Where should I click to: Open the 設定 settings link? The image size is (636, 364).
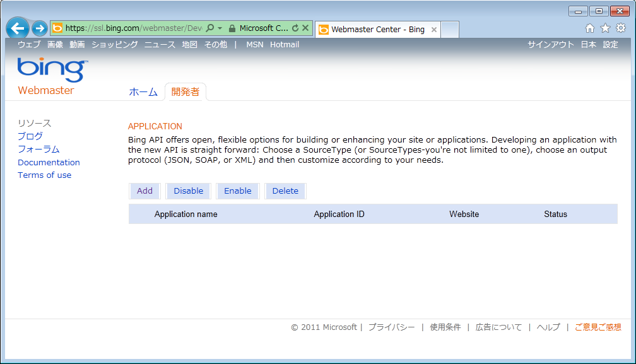pyautogui.click(x=611, y=45)
